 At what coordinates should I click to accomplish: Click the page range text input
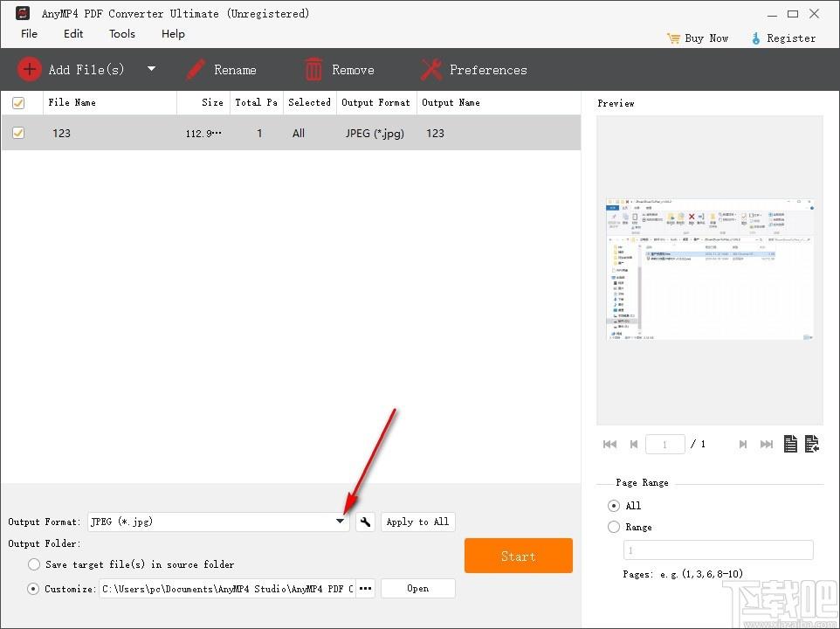[x=718, y=550]
